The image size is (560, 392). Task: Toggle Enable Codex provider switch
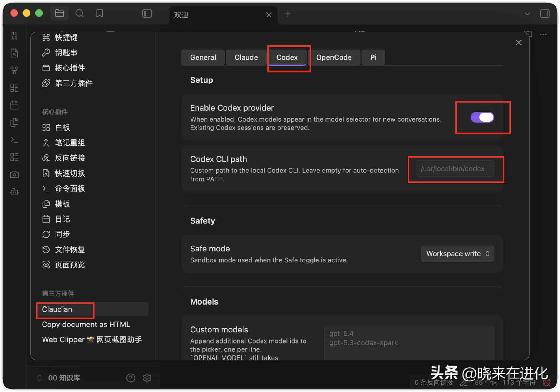pos(482,117)
